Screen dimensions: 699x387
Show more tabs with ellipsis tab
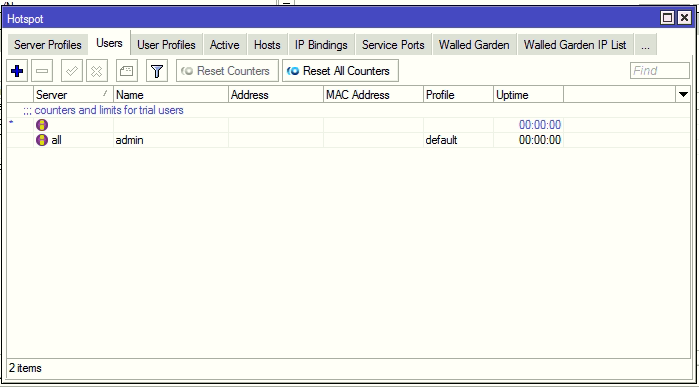click(x=645, y=45)
